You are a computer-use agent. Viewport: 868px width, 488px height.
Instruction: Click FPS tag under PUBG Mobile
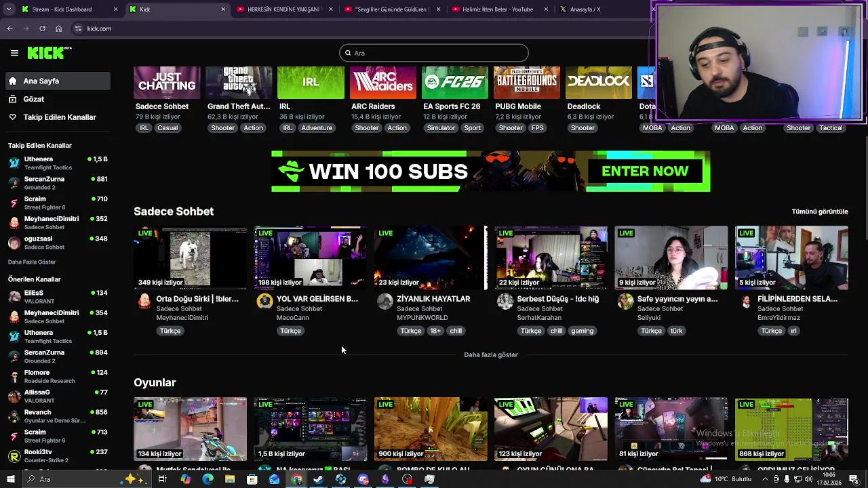pos(538,127)
